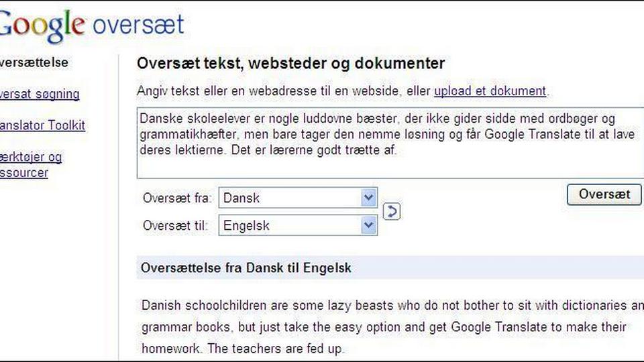The image size is (644, 362).
Task: Click the swap languages arrow icon
Action: 392,212
